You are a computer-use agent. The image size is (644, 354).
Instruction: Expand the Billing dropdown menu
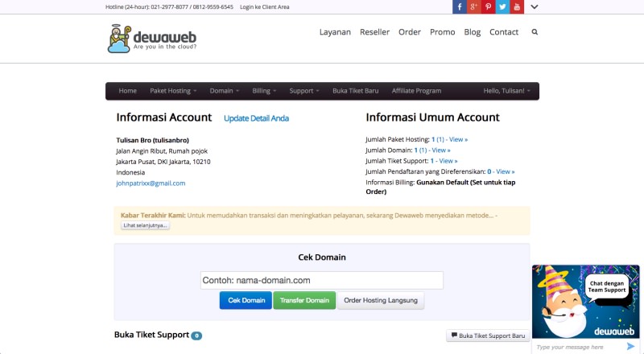coord(264,91)
